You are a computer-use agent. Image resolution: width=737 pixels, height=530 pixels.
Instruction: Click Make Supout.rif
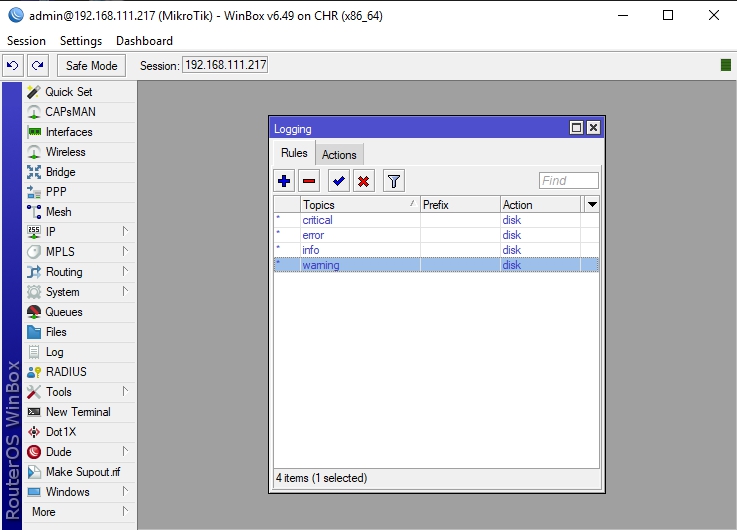point(80,472)
